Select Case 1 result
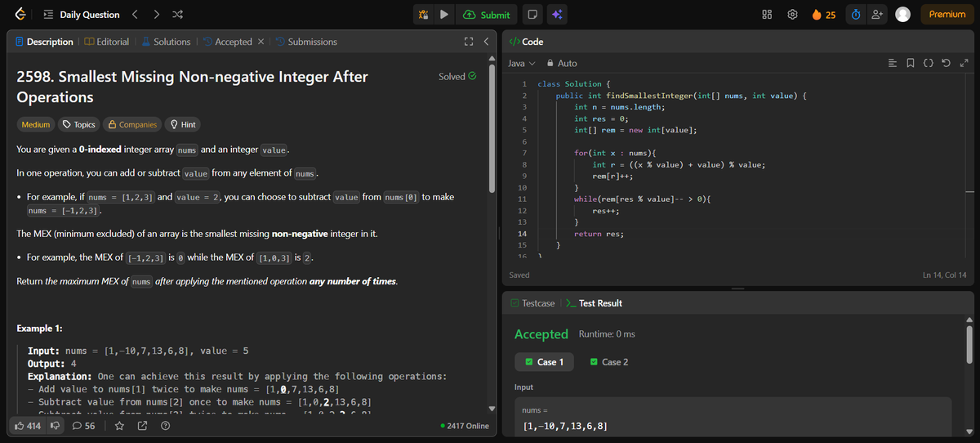Viewport: 980px width, 443px height. tap(545, 362)
